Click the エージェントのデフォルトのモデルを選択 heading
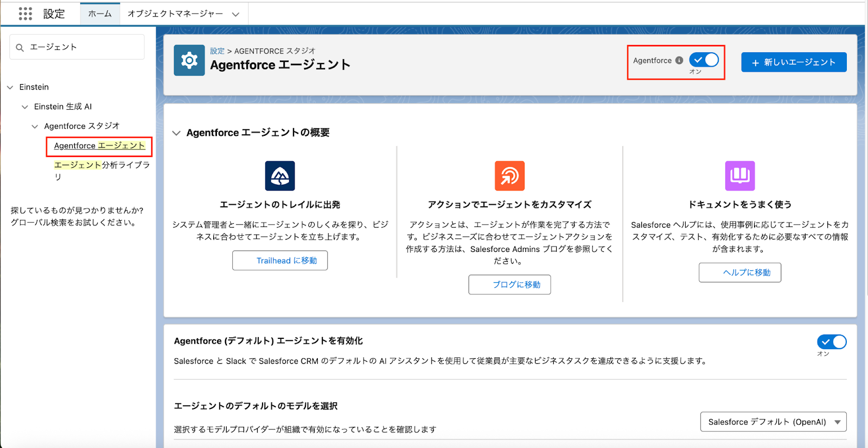 (x=256, y=406)
